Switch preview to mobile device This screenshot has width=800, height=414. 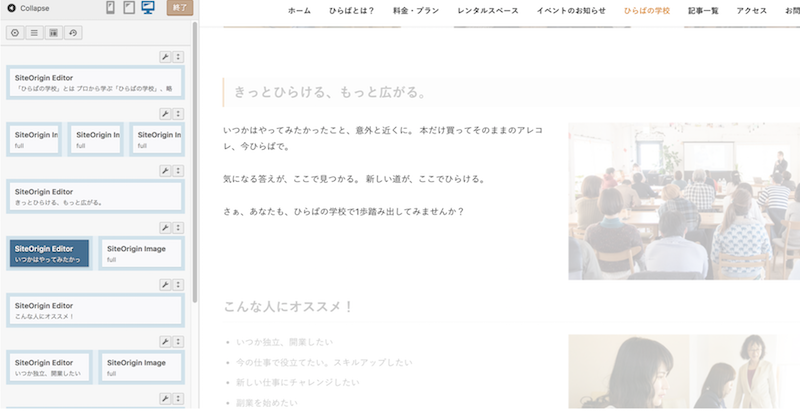(x=110, y=9)
